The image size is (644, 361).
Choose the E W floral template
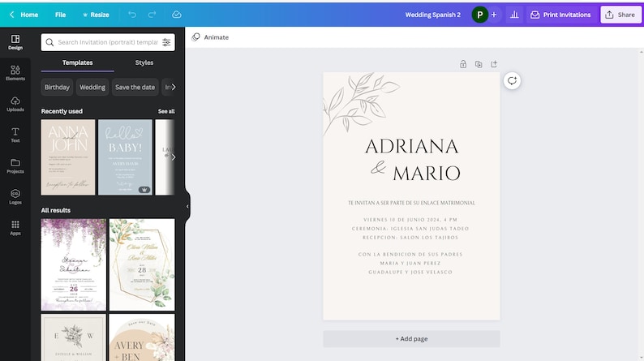coord(74,337)
